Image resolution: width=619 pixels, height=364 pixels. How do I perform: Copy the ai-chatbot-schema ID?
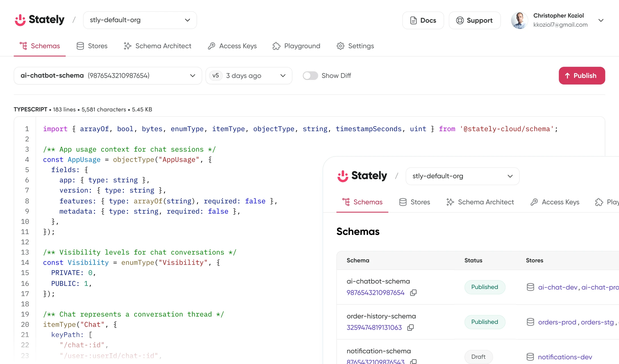coord(413,293)
